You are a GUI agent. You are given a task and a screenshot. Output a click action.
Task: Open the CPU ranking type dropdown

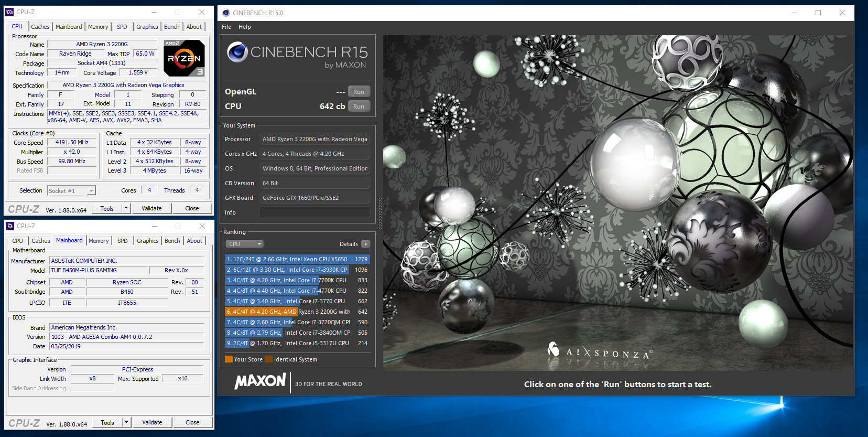click(x=244, y=244)
